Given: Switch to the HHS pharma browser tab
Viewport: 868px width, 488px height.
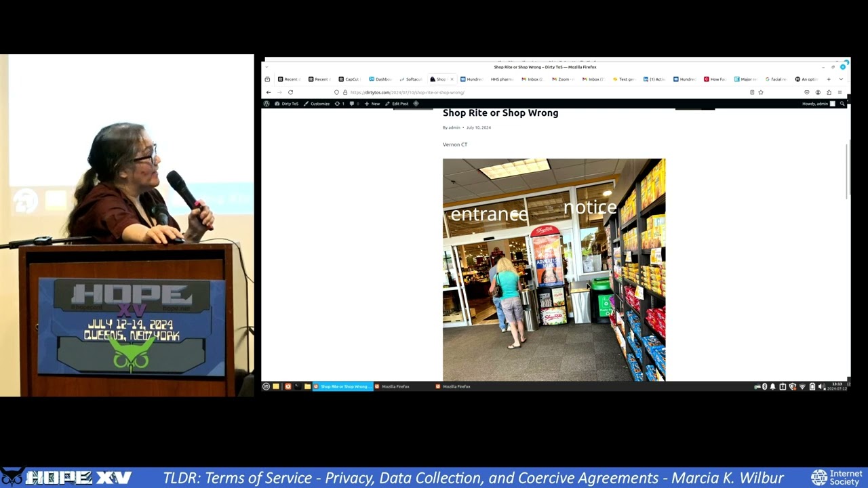Looking at the screenshot, I should click(502, 79).
